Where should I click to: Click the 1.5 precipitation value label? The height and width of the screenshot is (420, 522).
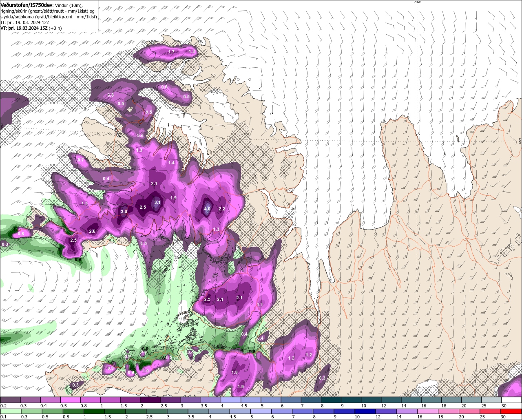85,203
